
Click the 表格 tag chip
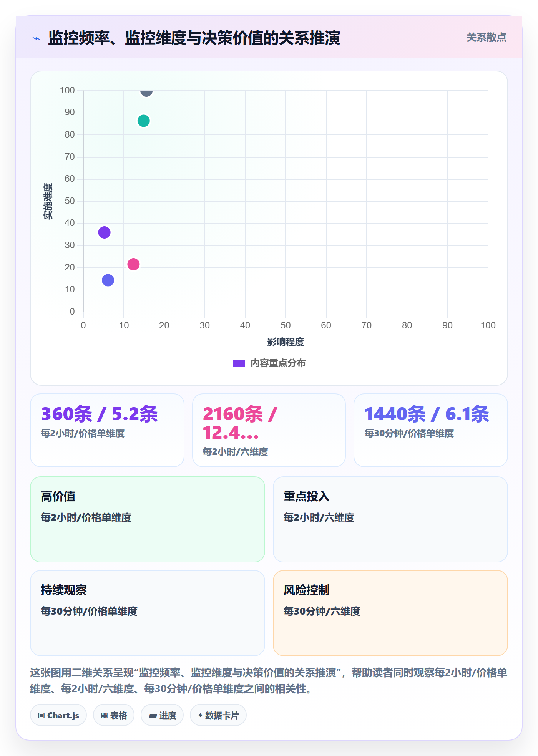114,715
